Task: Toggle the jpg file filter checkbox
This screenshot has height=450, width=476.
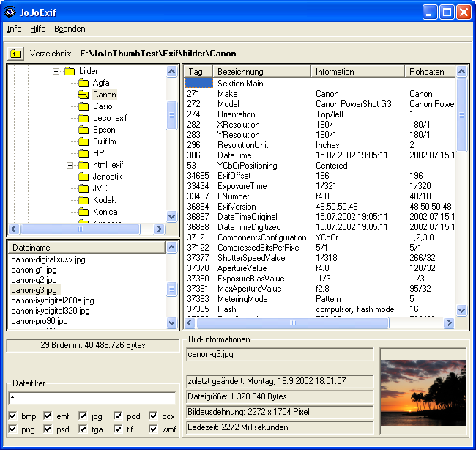Action: (83, 416)
